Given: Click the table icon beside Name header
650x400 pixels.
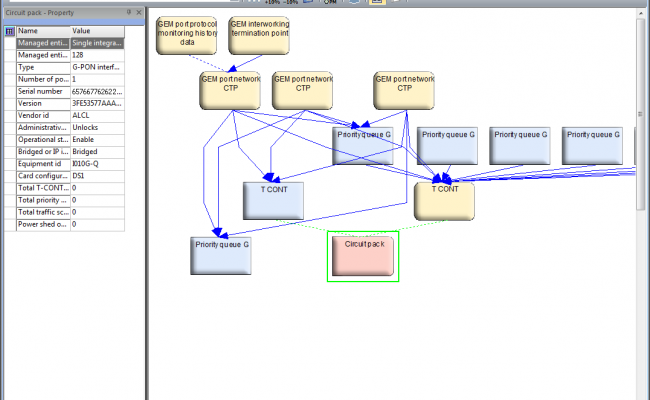Looking at the screenshot, I should 9,31.
